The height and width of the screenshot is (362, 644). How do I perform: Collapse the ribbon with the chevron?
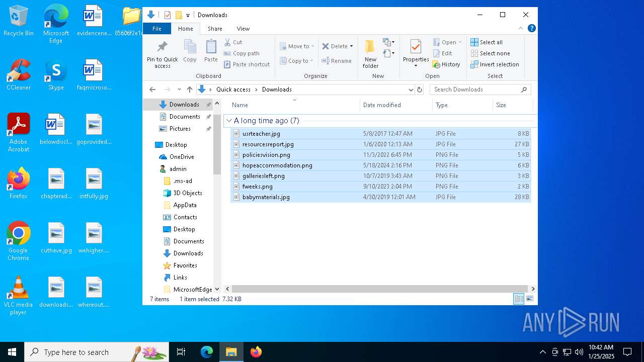(521, 29)
